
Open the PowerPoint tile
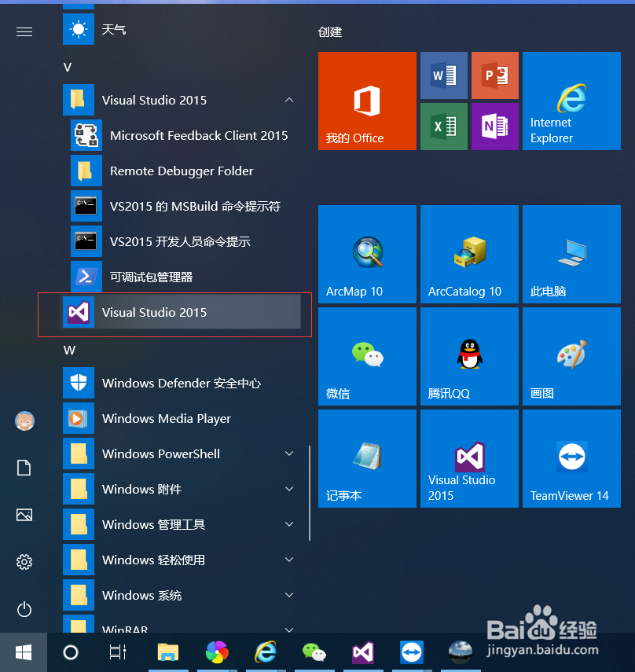point(495,75)
